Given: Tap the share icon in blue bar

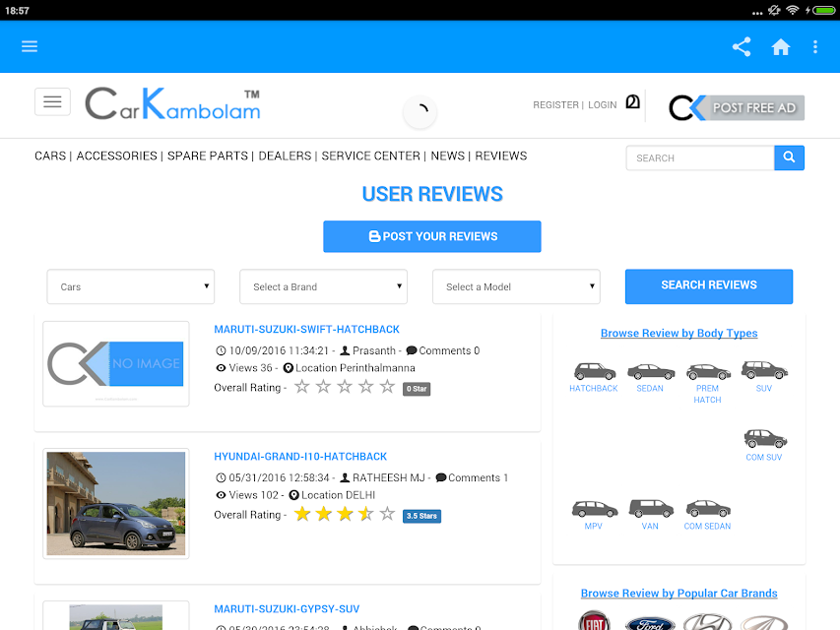Looking at the screenshot, I should (x=742, y=46).
